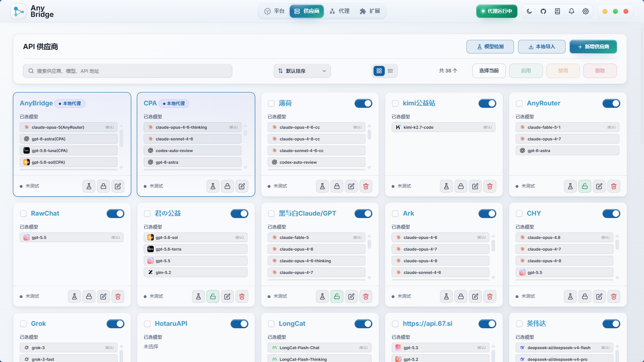The height and width of the screenshot is (362, 644).
Task: Click kimi-k2.7-code model row
Action: (x=444, y=128)
